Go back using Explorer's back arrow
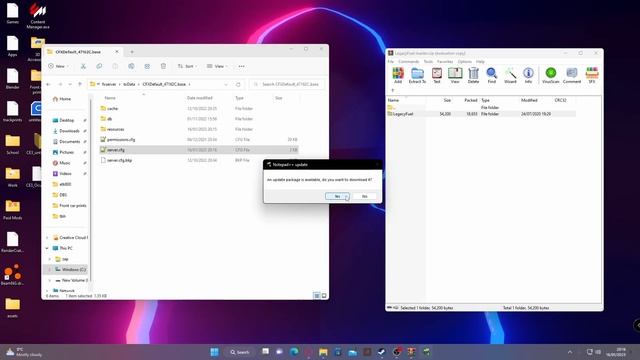The image size is (640, 360). [x=49, y=84]
